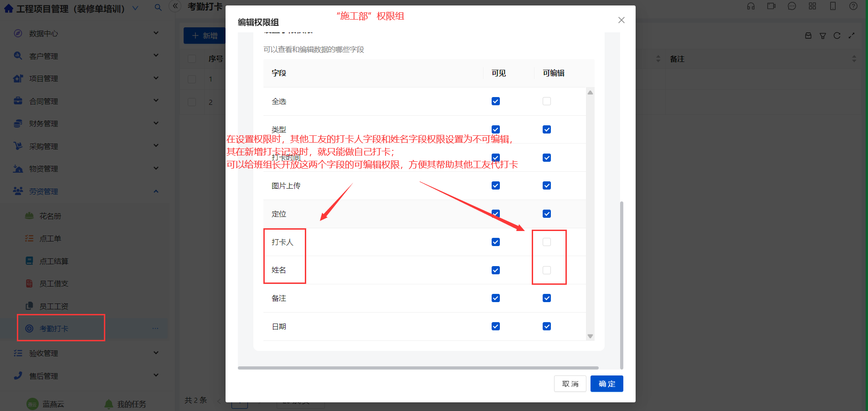Click the dialog horizontal scrollbar
Screen dimensions: 868x411
coord(418,368)
